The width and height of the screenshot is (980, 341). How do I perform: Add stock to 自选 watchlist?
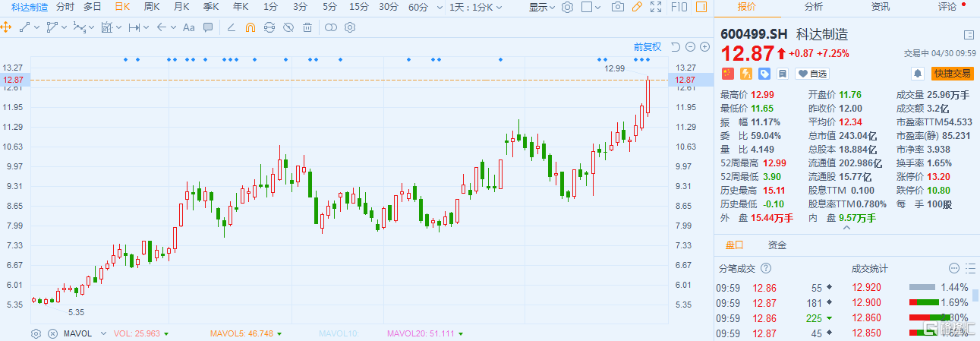(812, 74)
